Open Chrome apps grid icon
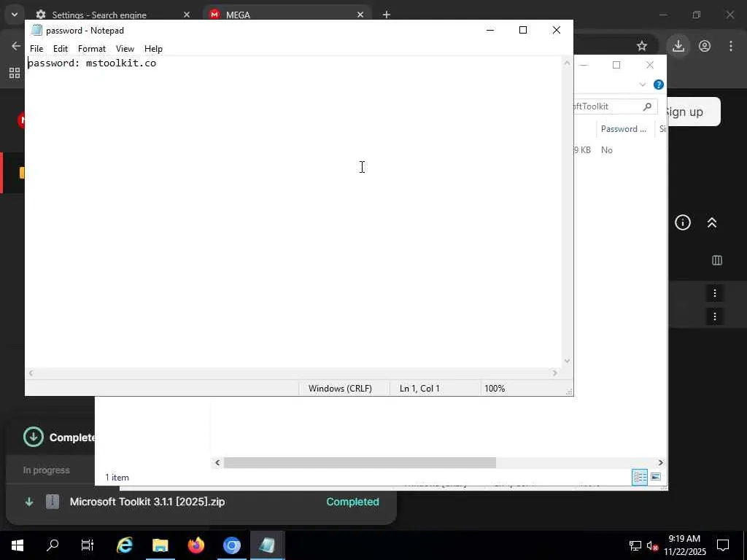Viewport: 747px width, 560px height. coord(15,73)
